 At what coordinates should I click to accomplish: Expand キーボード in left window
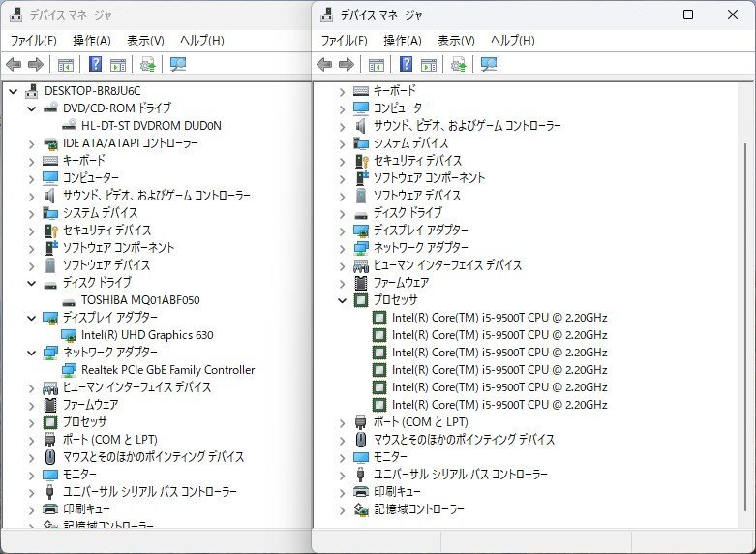tap(32, 161)
